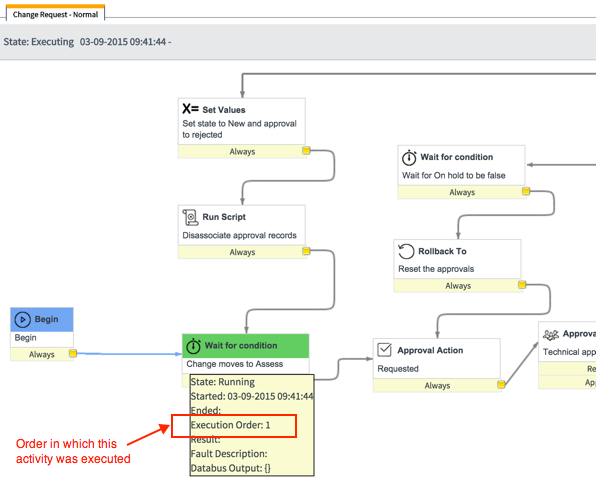
Task: Click yellow connector on Rollback To Always
Action: click(x=522, y=284)
